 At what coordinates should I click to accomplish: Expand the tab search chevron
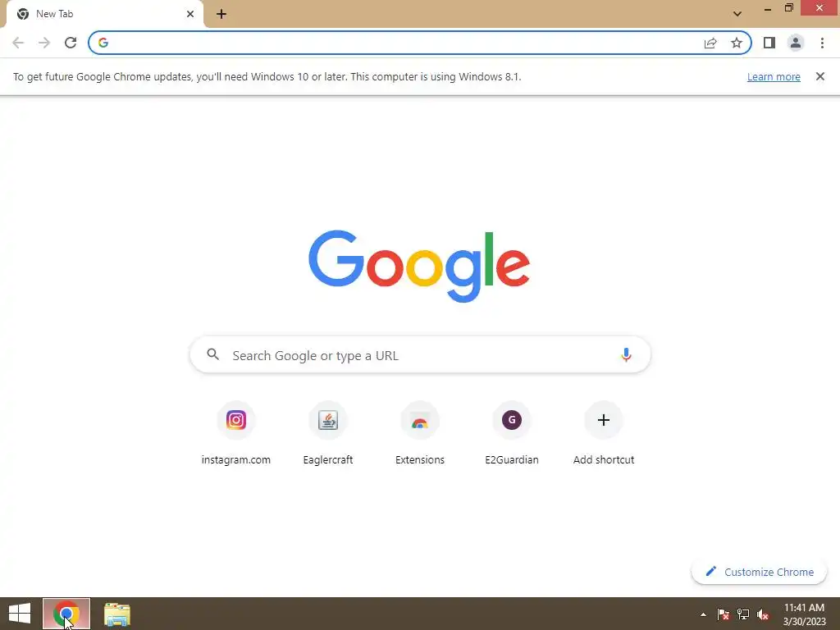(x=737, y=14)
